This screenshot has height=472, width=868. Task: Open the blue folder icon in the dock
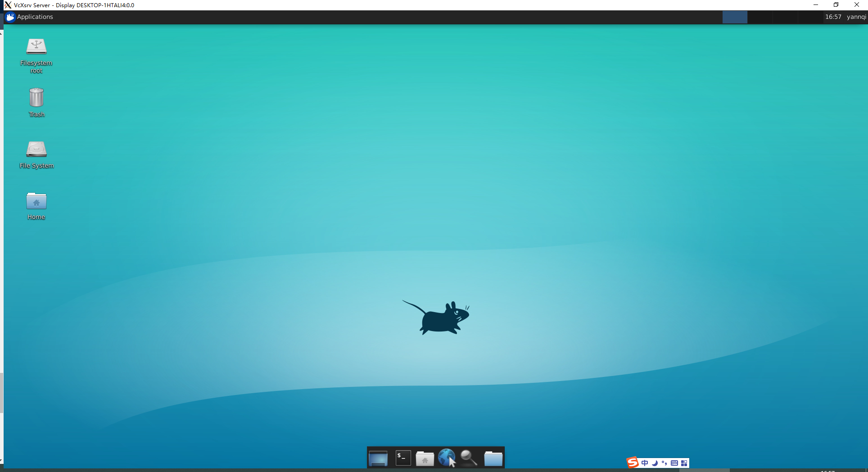(x=493, y=458)
